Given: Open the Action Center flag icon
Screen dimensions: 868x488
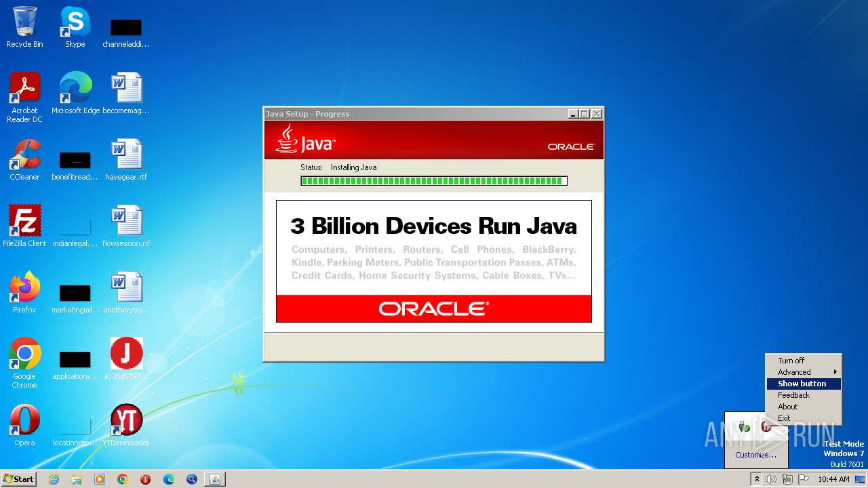Looking at the screenshot, I should point(804,479).
